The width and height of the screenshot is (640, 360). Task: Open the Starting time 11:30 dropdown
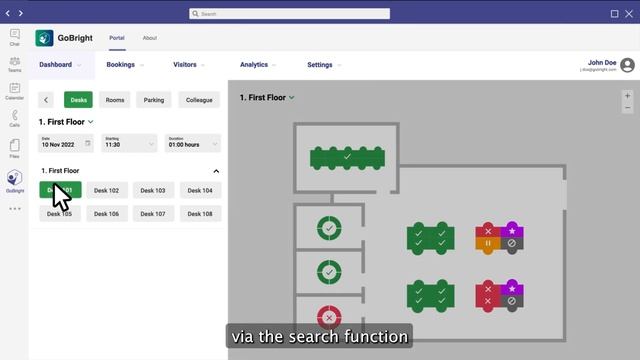point(129,143)
